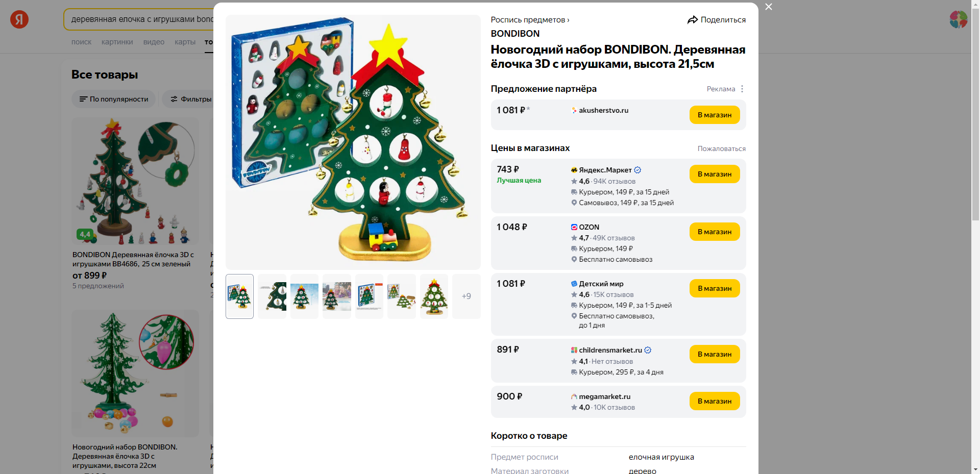Screen dimensions: 980x474
Task: Click the search input field
Action: pos(138,19)
